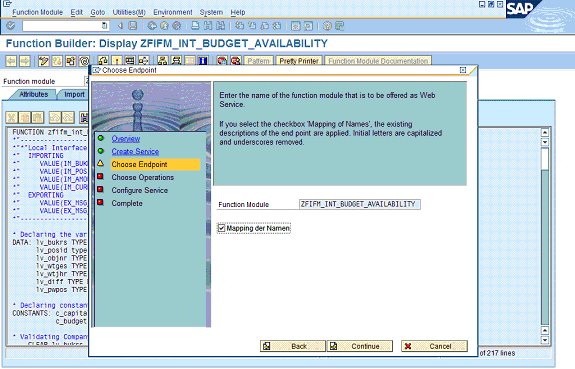Open the command field history dropdown
This screenshot has width=575, height=369.
pos(105,26)
